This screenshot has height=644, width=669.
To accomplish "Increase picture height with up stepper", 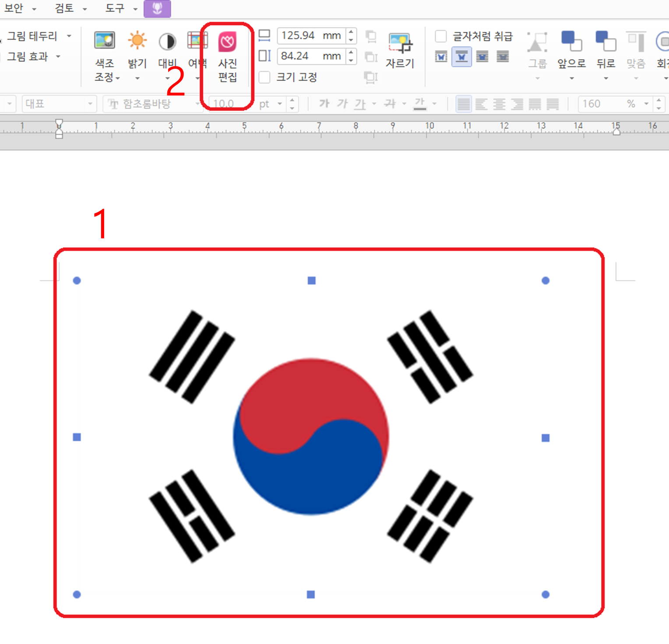I will pyautogui.click(x=351, y=52).
